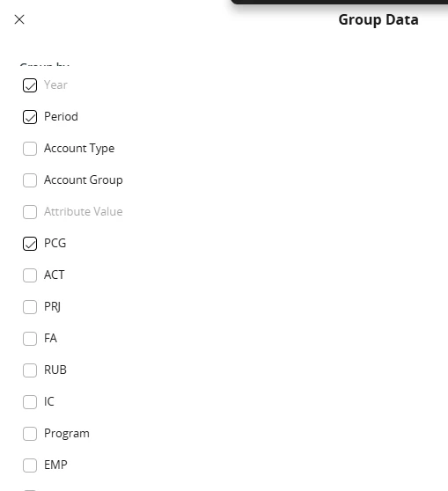
Task: Check the EMP checkbox
Action: click(30, 465)
